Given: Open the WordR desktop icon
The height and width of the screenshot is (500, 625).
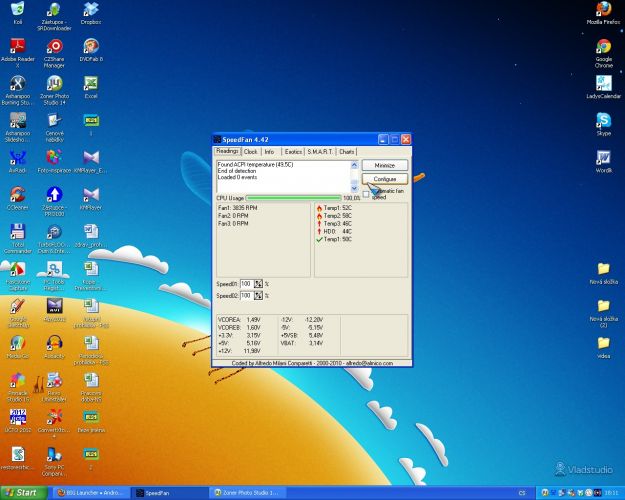Looking at the screenshot, I should pos(603,161).
